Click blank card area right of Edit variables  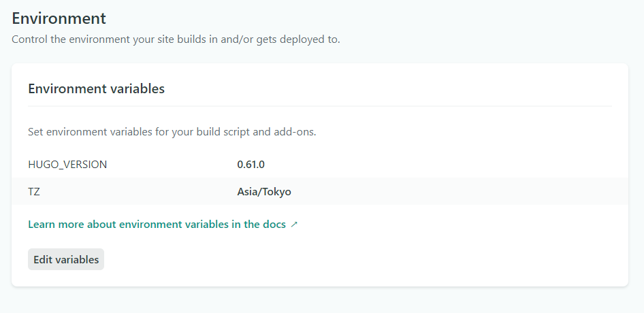[x=354, y=259]
